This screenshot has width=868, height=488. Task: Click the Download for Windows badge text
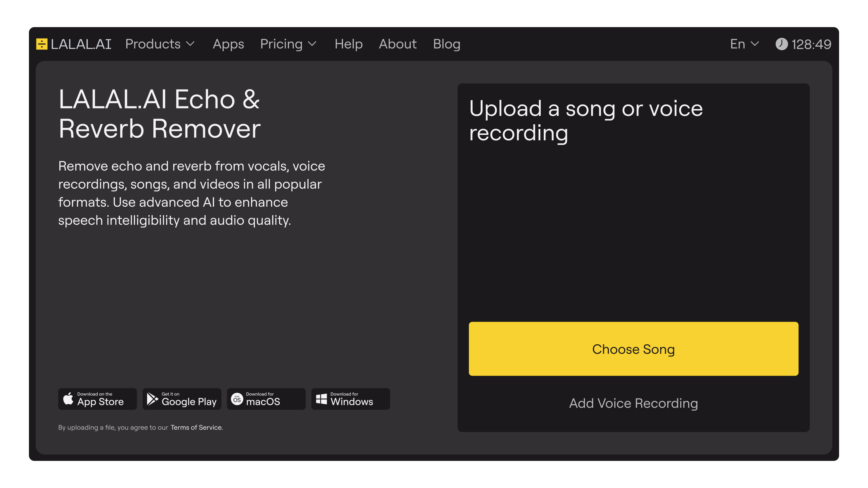(x=351, y=399)
